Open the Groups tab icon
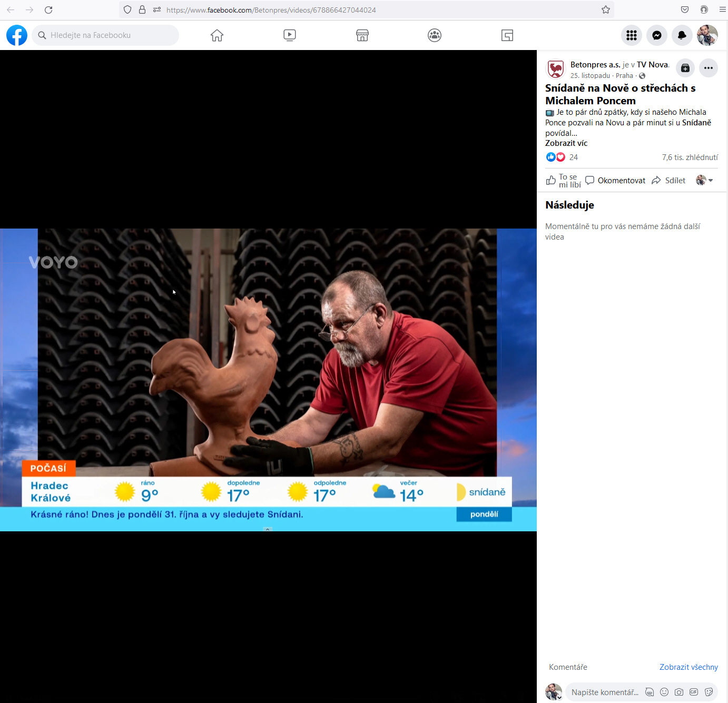 coord(435,35)
